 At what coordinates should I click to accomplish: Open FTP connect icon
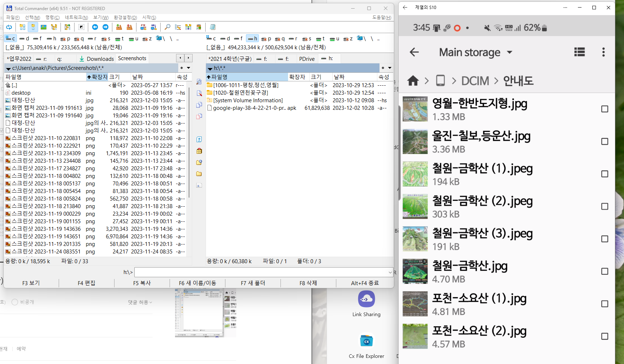pos(143,27)
